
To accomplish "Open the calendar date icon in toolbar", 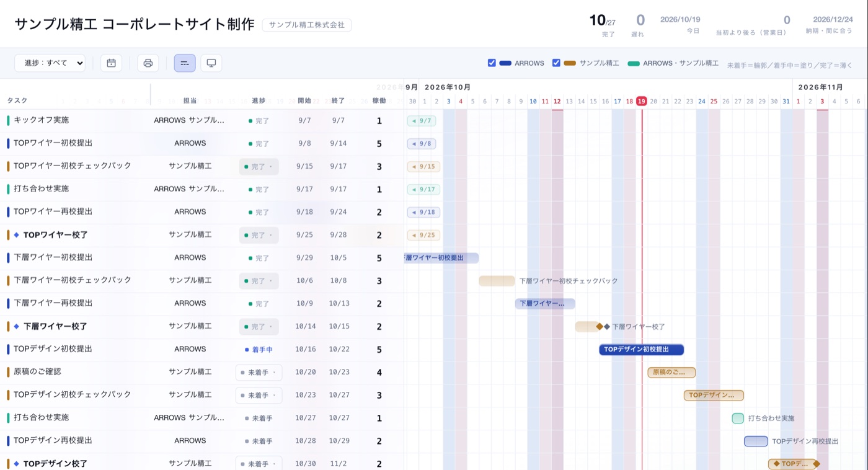I will 111,63.
